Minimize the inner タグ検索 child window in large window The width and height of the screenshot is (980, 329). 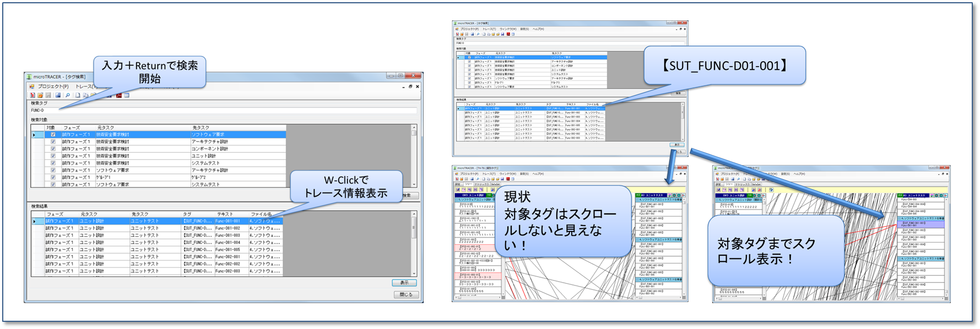(x=403, y=87)
